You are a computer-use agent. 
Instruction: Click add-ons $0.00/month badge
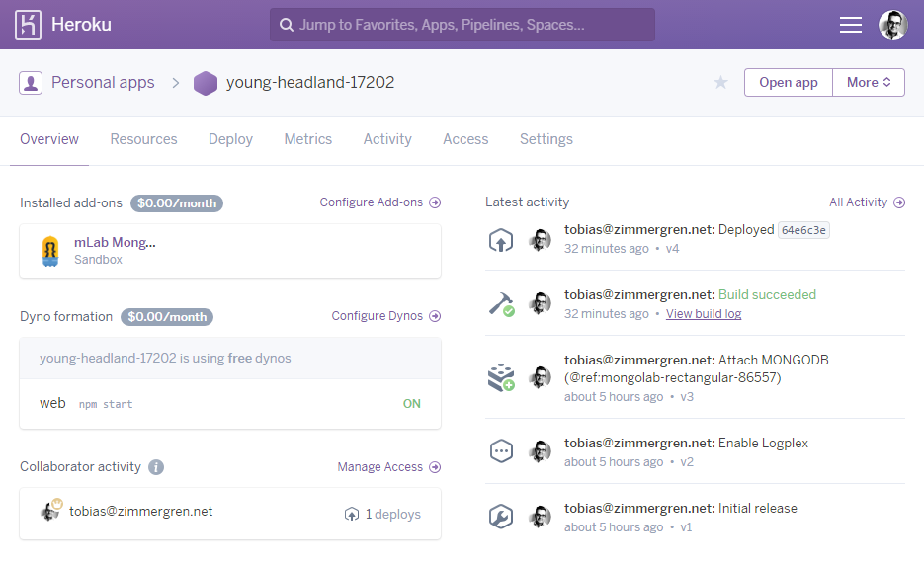[x=177, y=203]
